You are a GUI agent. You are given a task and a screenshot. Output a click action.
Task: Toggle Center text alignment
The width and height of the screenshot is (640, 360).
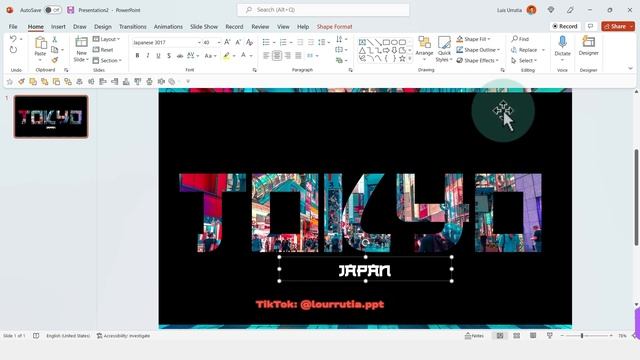(x=277, y=56)
